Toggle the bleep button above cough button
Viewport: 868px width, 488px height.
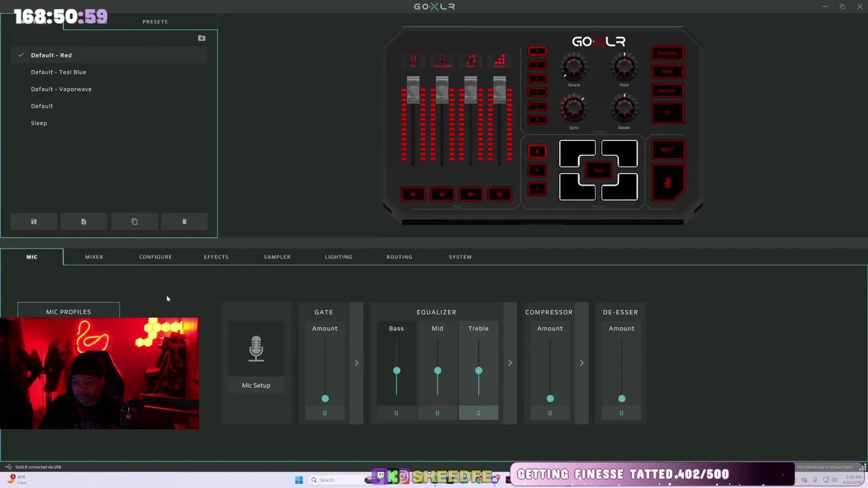[668, 149]
